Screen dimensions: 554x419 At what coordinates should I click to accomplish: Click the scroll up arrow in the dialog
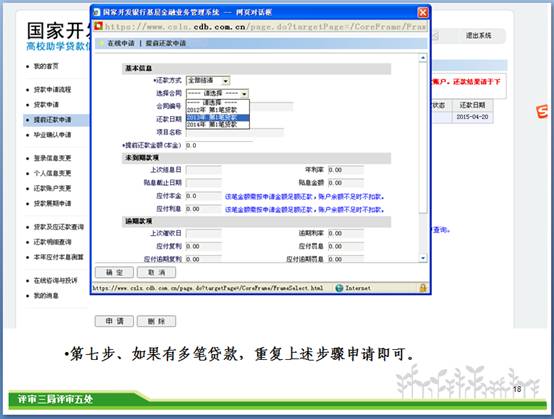point(423,58)
